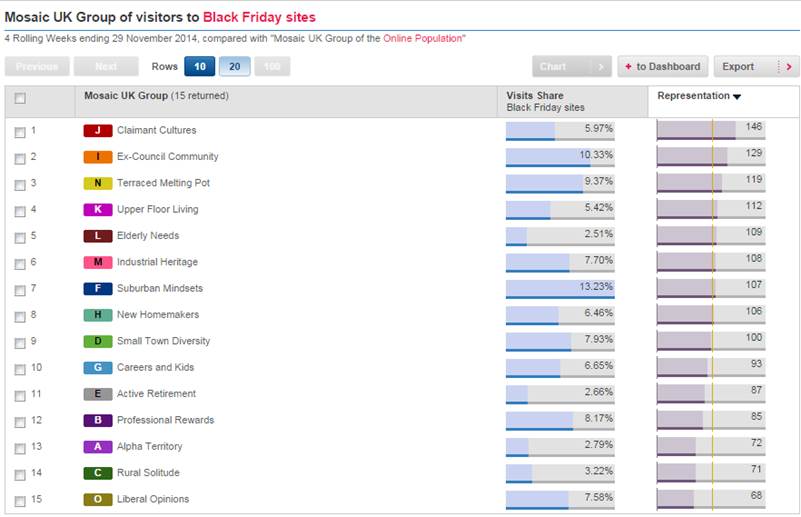Click the green D Small Town Diversity badge
The image size is (801, 517).
click(x=98, y=341)
